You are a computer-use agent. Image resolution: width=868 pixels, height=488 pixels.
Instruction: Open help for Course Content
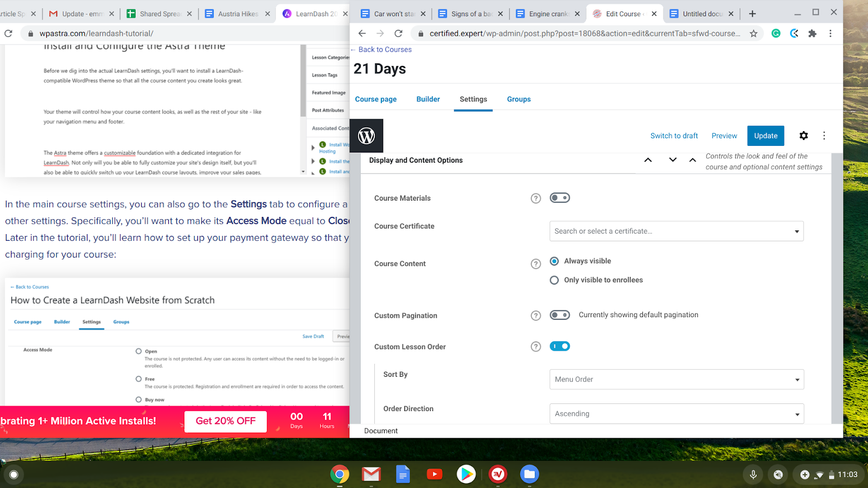(x=535, y=264)
